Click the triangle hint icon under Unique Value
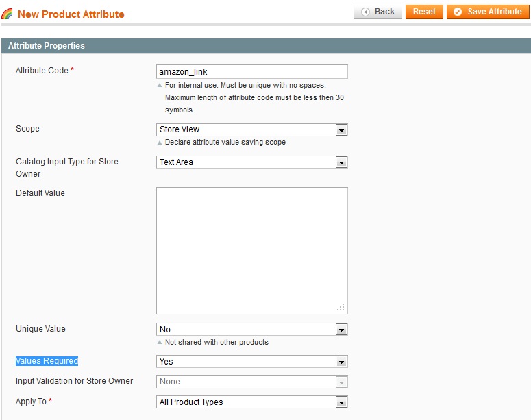Viewport: 531px width, 420px height. [x=160, y=342]
